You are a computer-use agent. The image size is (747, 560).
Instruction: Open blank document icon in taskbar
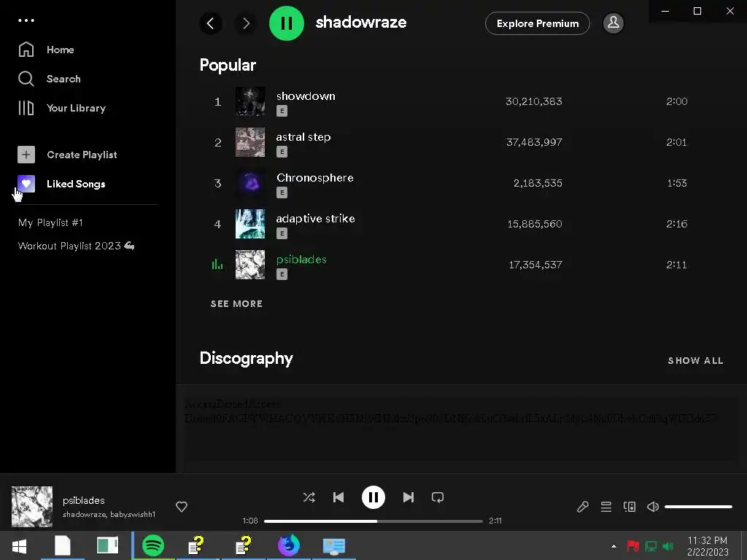(x=63, y=545)
